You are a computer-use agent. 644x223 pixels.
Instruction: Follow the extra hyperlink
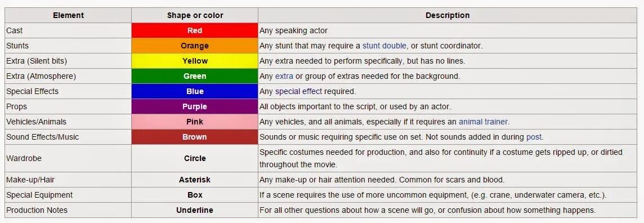[x=284, y=76]
